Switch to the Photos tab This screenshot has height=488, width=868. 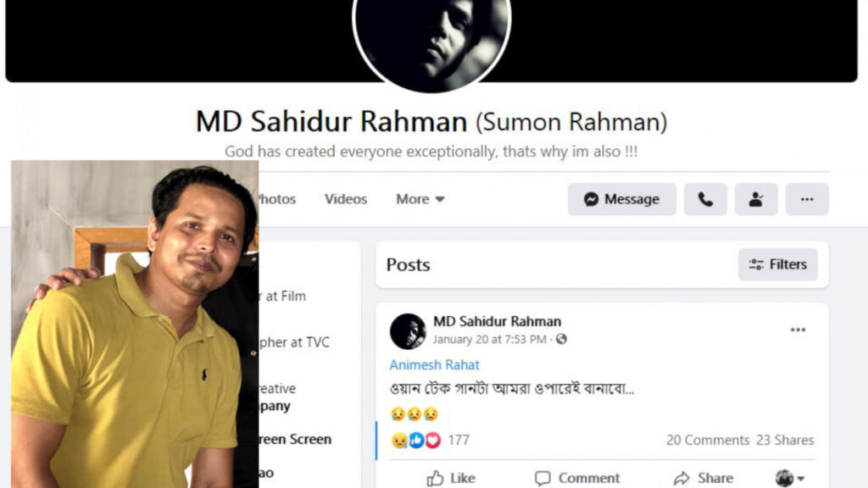[277, 199]
